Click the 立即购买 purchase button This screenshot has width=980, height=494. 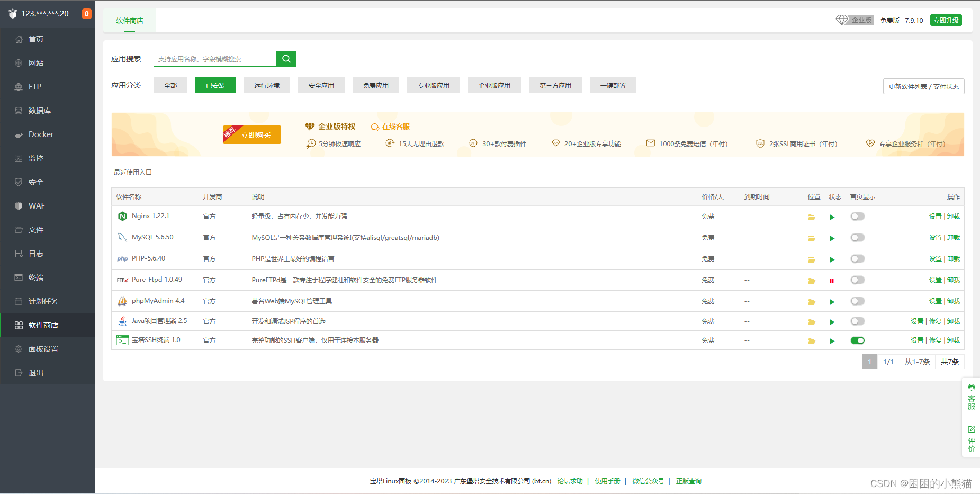click(x=252, y=134)
